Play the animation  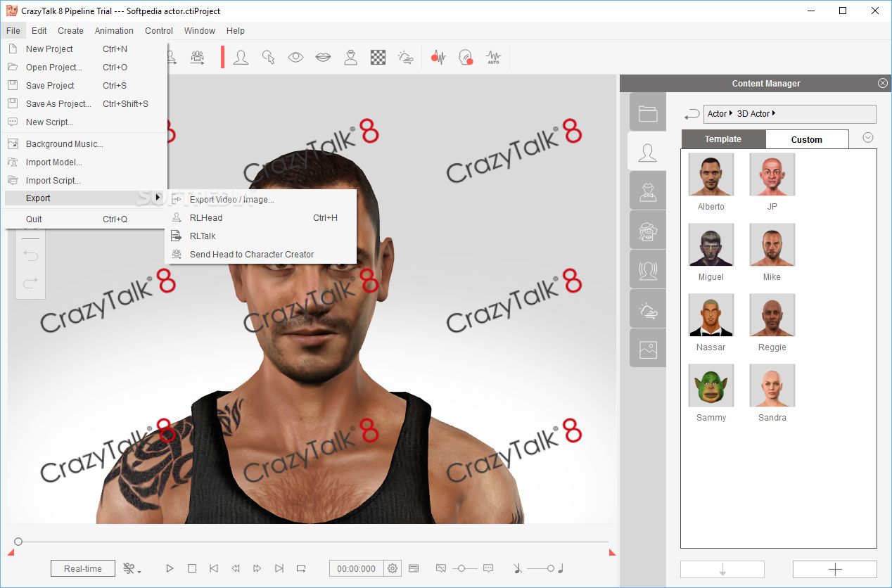pos(170,568)
